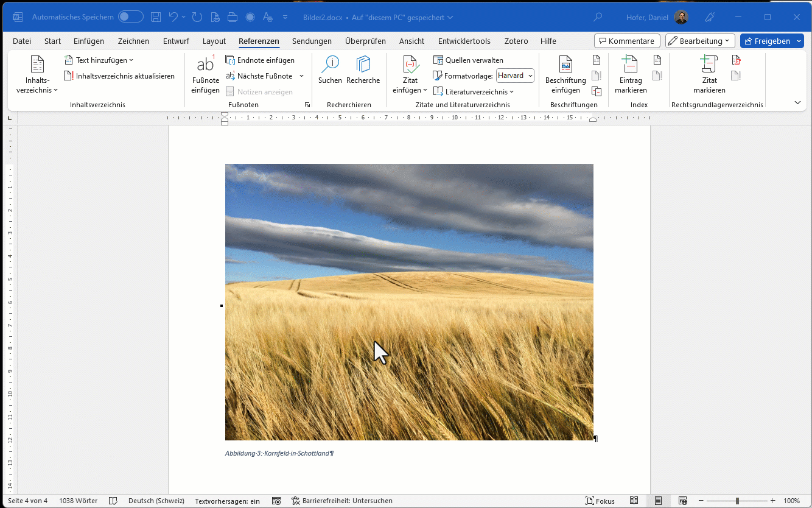812x508 pixels.
Task: Toggle Fokus mode in status bar
Action: click(600, 501)
